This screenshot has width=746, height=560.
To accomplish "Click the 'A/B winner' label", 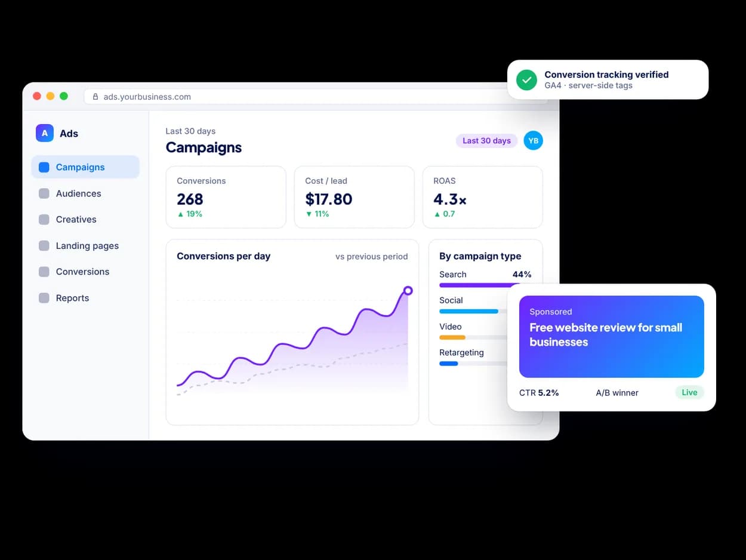I will pos(617,393).
